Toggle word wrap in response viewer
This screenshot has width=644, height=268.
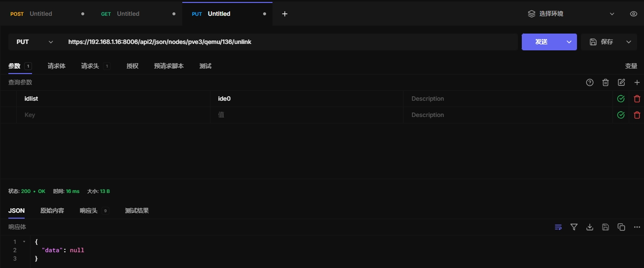tap(558, 227)
